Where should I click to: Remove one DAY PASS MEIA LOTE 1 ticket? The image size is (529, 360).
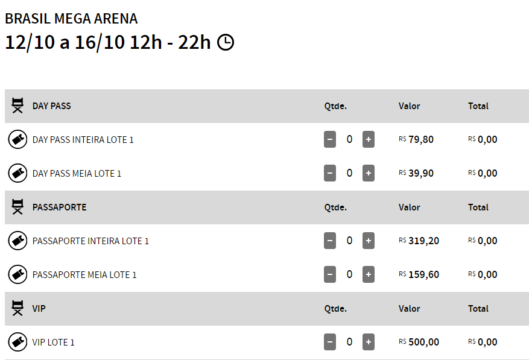click(330, 173)
